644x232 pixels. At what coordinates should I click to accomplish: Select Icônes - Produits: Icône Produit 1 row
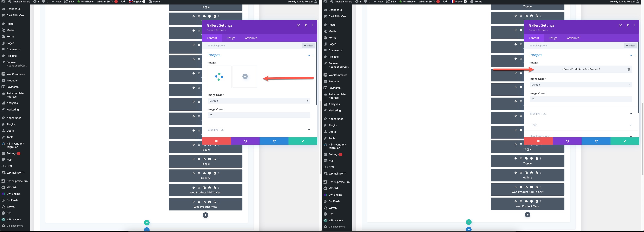[x=581, y=69]
